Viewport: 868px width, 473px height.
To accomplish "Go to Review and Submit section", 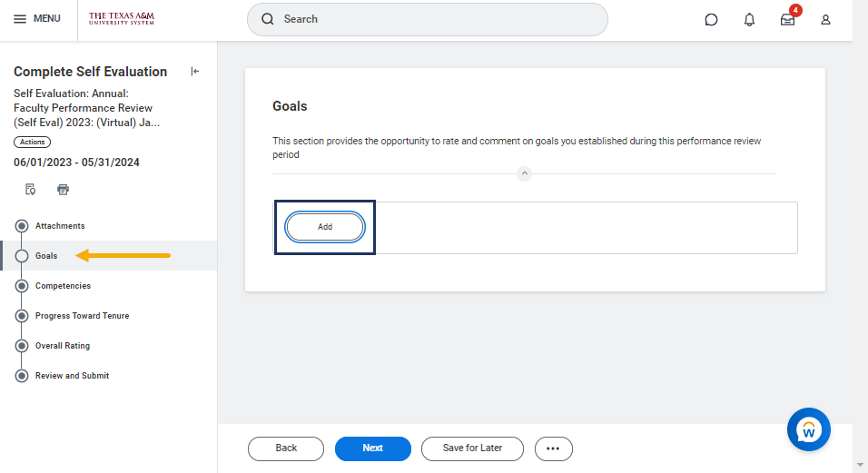I will click(72, 376).
